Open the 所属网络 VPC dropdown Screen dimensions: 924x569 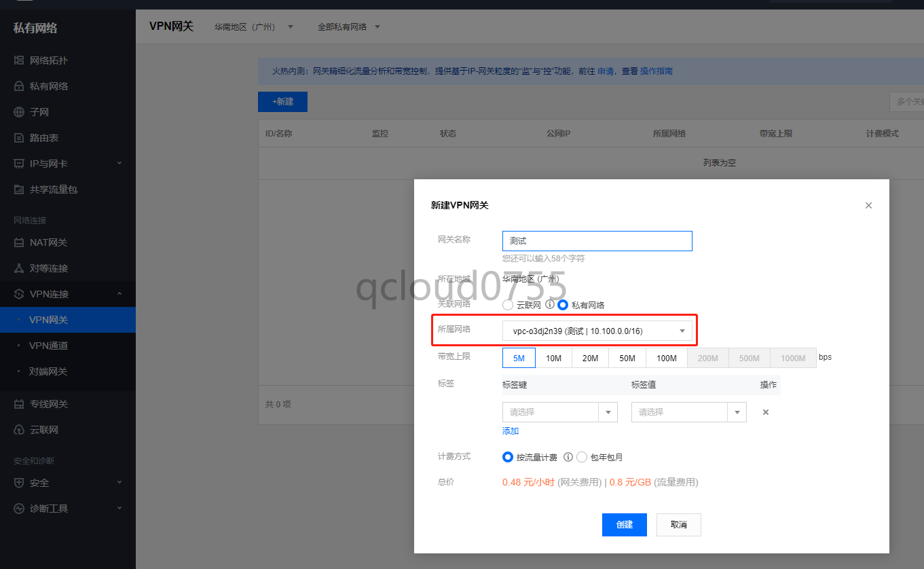(x=597, y=331)
